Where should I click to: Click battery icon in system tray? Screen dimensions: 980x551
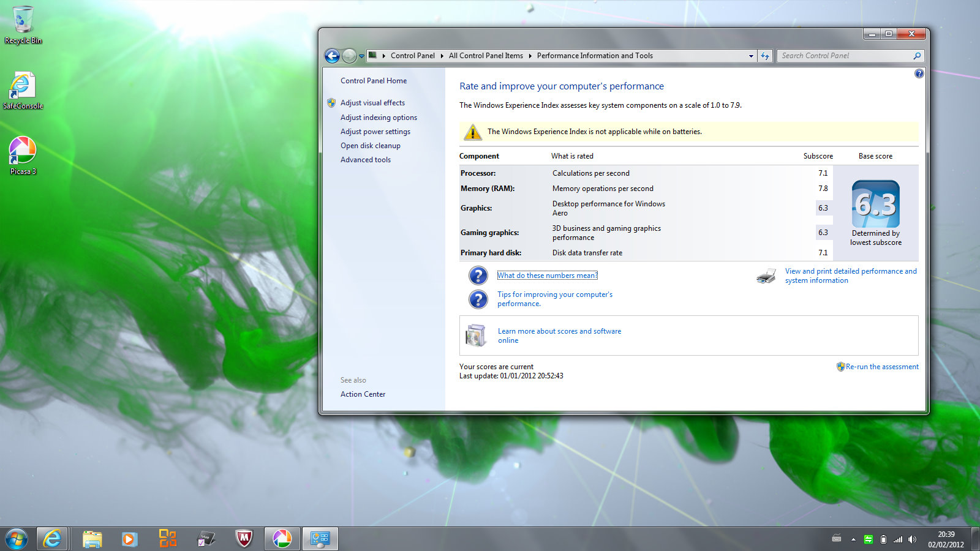[x=883, y=539]
